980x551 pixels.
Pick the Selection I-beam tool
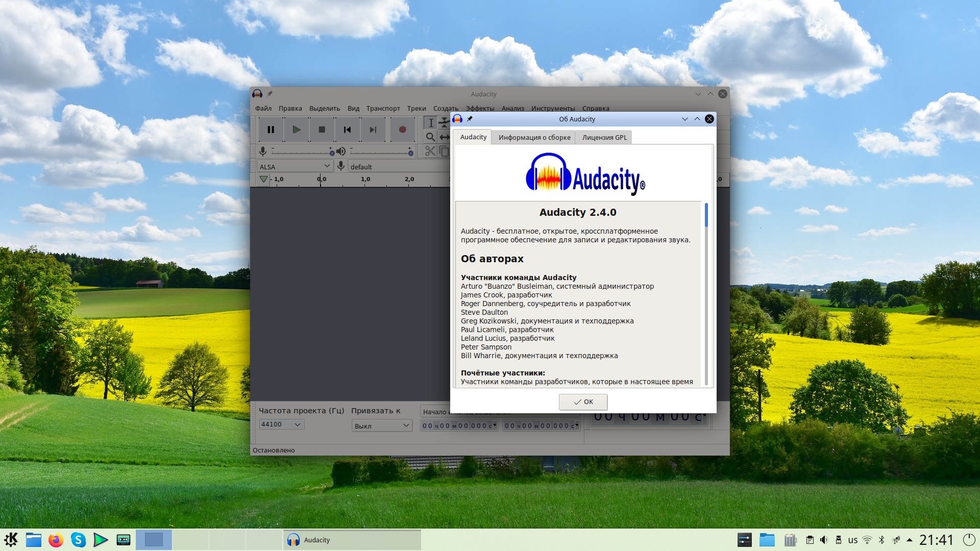(x=430, y=122)
